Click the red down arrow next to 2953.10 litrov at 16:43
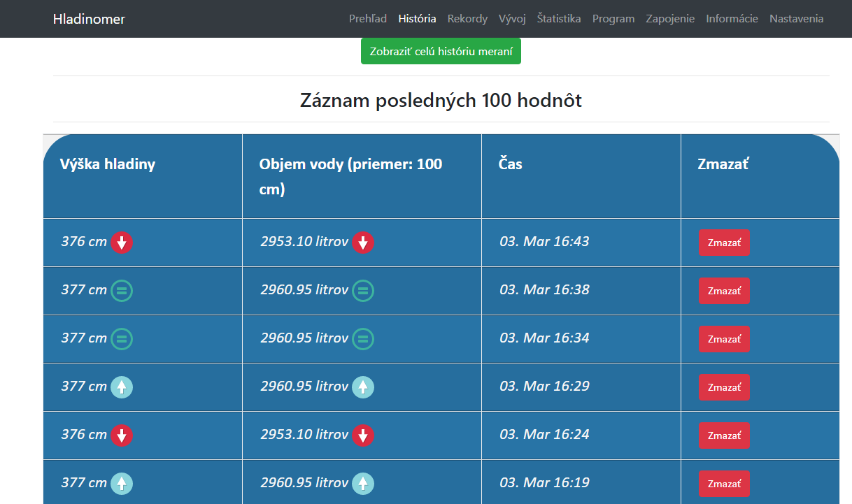 click(363, 243)
